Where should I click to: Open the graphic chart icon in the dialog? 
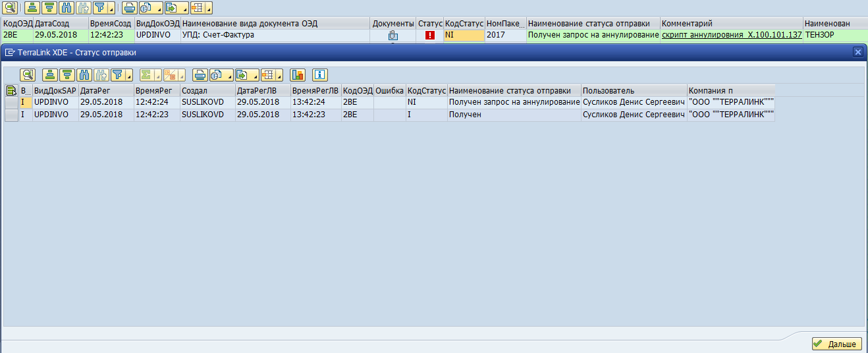298,75
